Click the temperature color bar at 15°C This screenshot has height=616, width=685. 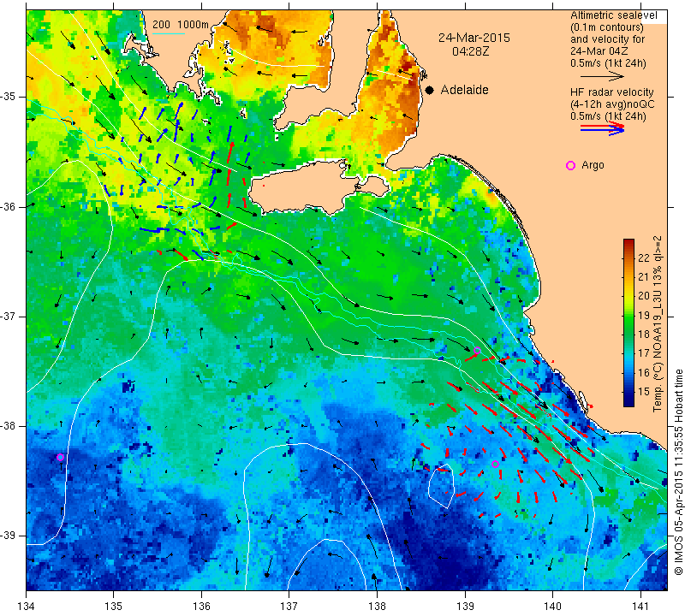point(628,392)
